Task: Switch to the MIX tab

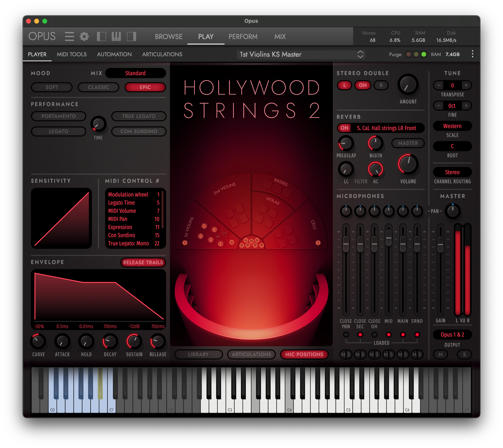Action: click(280, 37)
